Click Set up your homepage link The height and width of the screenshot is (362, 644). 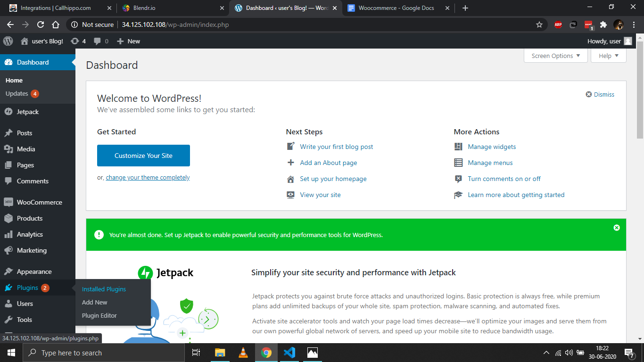(x=333, y=179)
